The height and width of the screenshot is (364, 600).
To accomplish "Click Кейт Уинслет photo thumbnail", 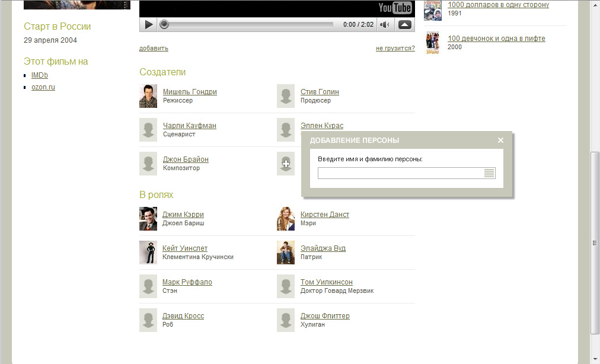I will point(148,252).
